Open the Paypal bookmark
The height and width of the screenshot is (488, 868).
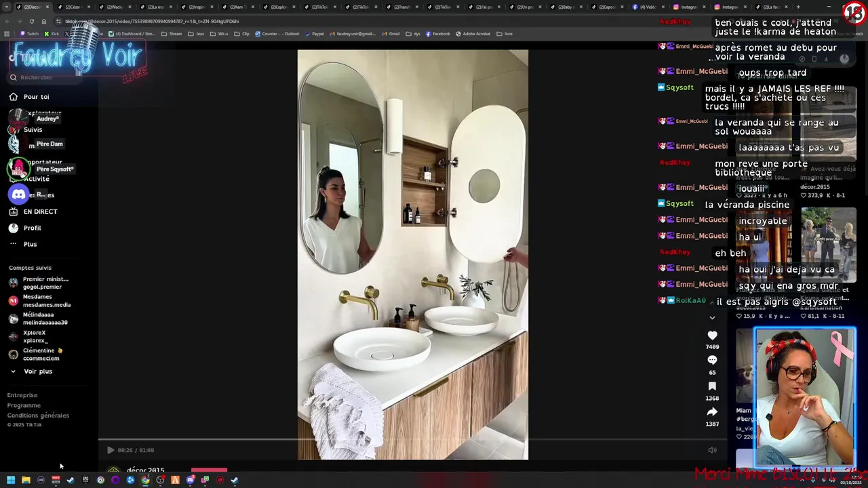(x=314, y=34)
